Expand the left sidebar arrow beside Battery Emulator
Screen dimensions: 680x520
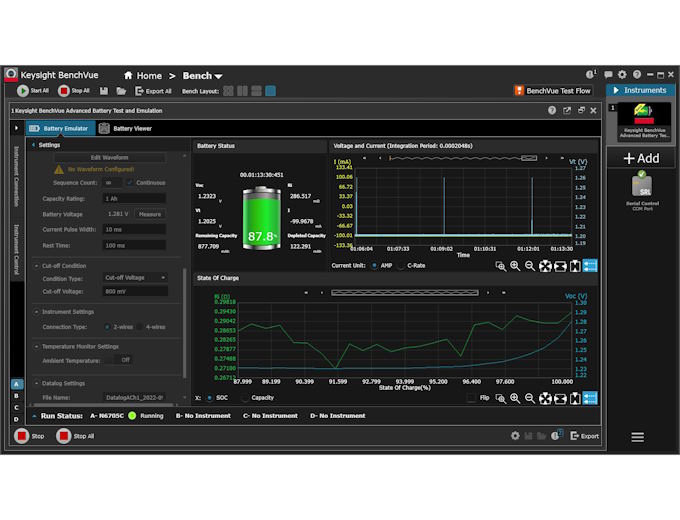point(16,128)
